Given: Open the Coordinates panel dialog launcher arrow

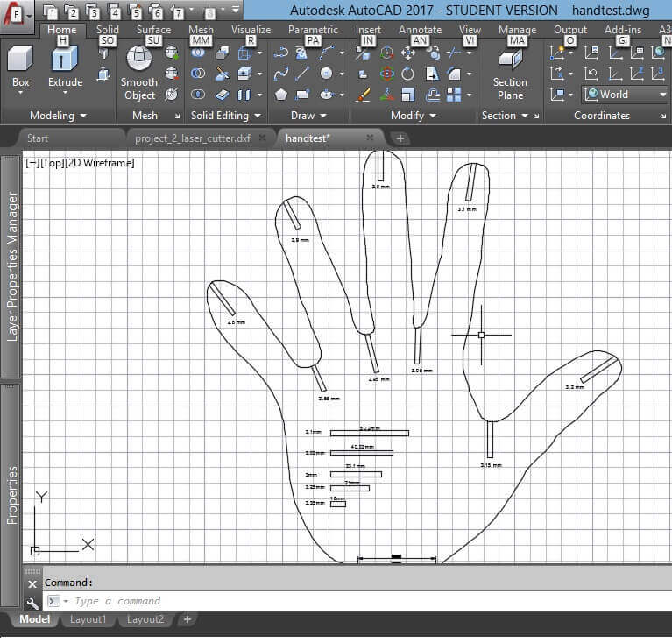Looking at the screenshot, I should click(x=663, y=117).
